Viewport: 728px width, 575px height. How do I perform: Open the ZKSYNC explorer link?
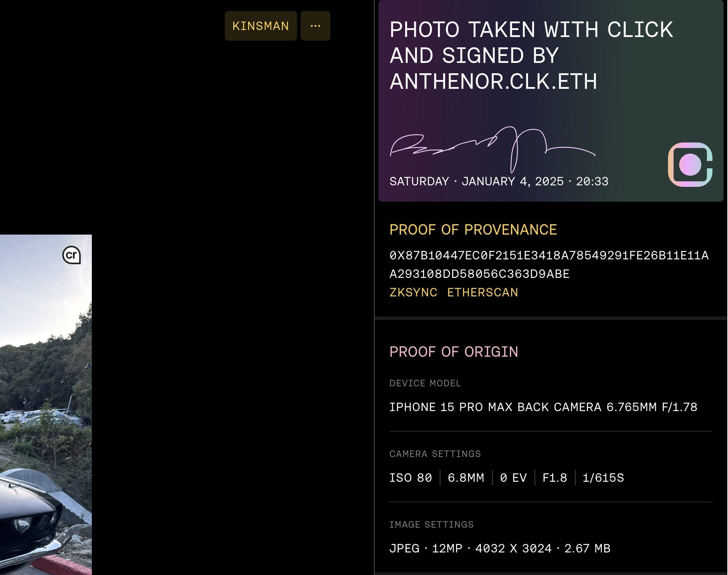click(413, 292)
